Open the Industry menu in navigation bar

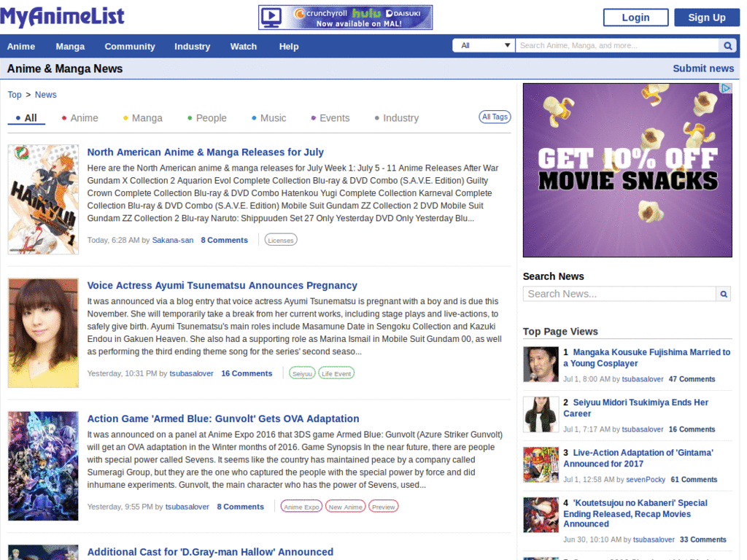192,47
